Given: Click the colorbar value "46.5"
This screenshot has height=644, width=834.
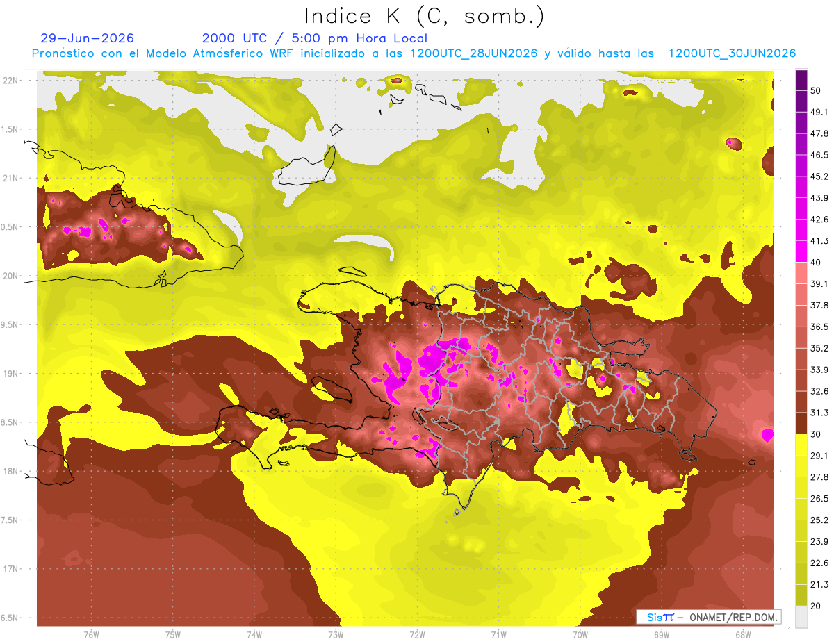Looking at the screenshot, I should pyautogui.click(x=819, y=155).
